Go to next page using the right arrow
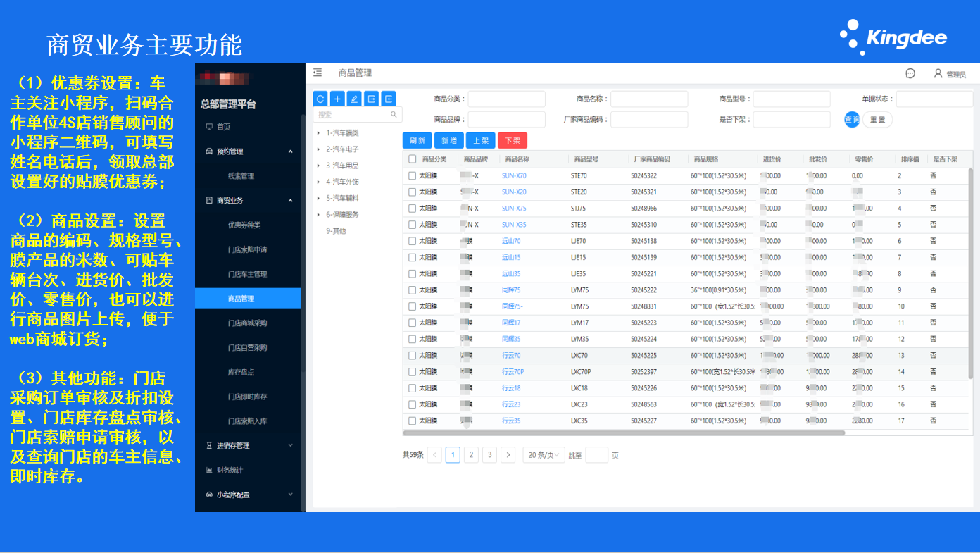Image resolution: width=980 pixels, height=553 pixels. (508, 455)
